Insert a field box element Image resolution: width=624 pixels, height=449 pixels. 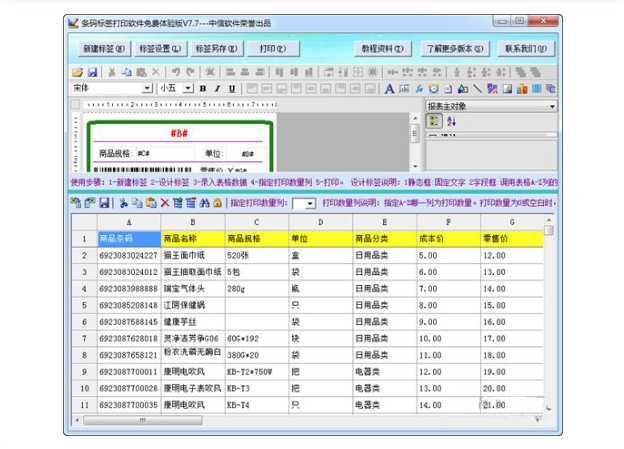pyautogui.click(x=404, y=88)
